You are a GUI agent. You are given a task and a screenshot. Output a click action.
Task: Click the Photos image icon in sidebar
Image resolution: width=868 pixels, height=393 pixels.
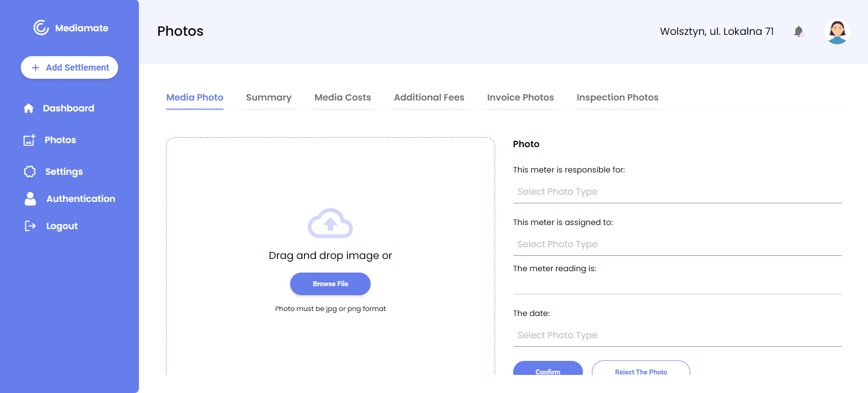pos(29,140)
